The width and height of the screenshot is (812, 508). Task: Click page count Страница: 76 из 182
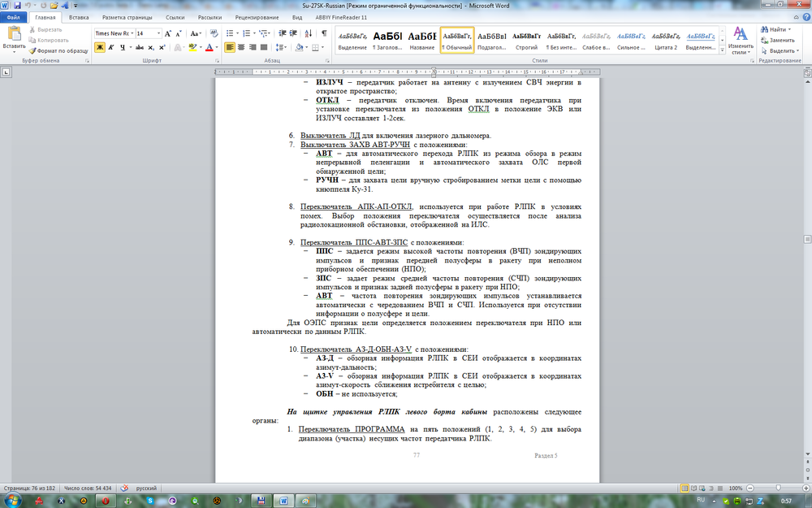[29, 488]
